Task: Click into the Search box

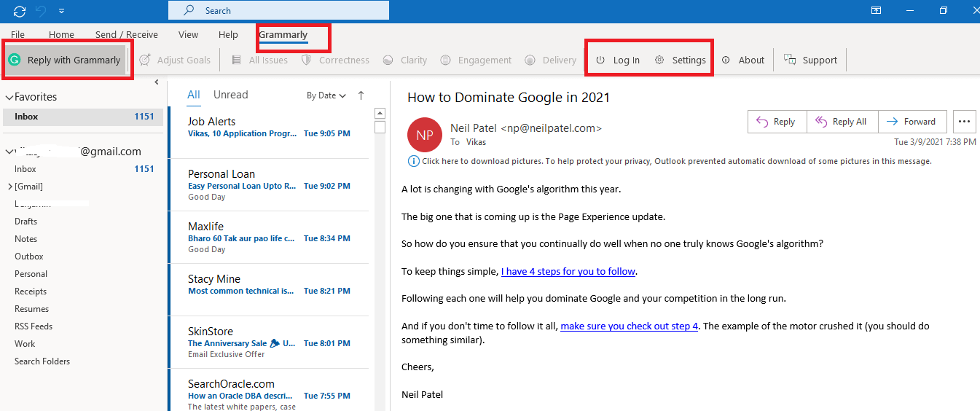Action: [278, 10]
